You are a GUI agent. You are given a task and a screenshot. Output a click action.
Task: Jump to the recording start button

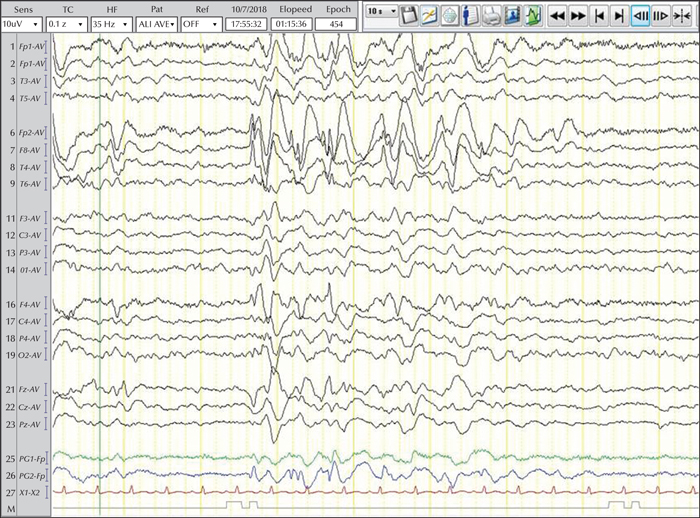599,16
